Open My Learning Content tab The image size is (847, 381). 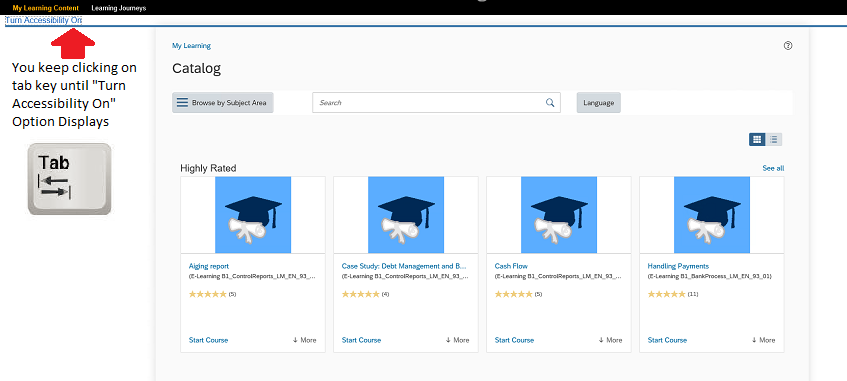[45, 8]
